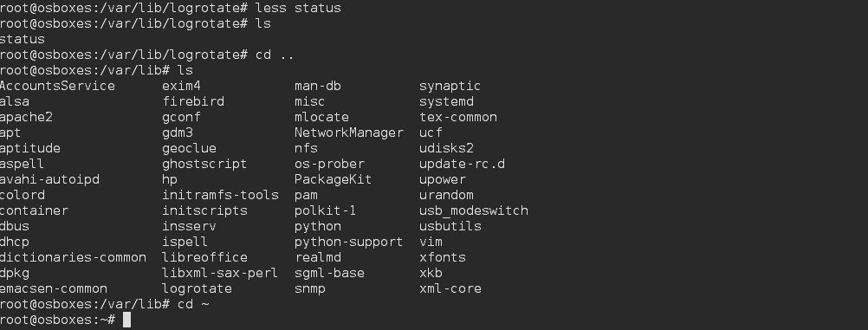Select the 'initramfs-tools' entry
This screenshot has width=868, height=330.
point(220,195)
